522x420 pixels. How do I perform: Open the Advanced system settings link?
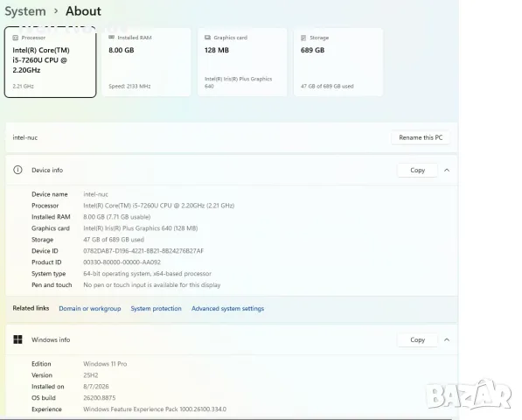pos(227,308)
